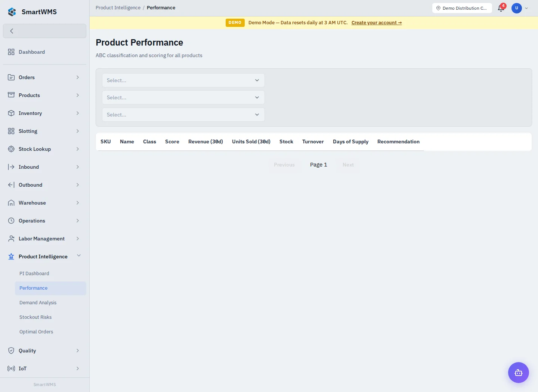The width and height of the screenshot is (538, 392).
Task: Click the IoT signal icon
Action: [11, 368]
